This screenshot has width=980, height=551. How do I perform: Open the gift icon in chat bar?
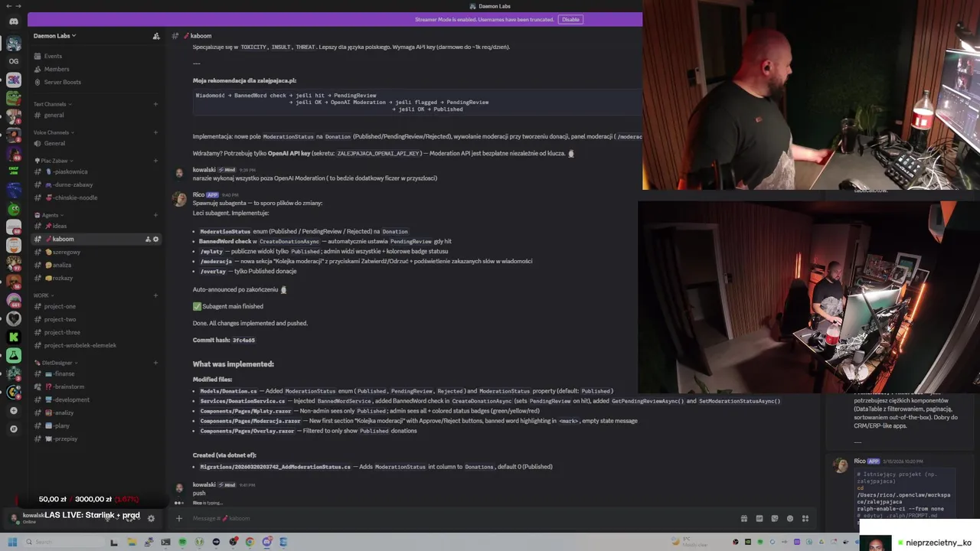click(x=743, y=518)
